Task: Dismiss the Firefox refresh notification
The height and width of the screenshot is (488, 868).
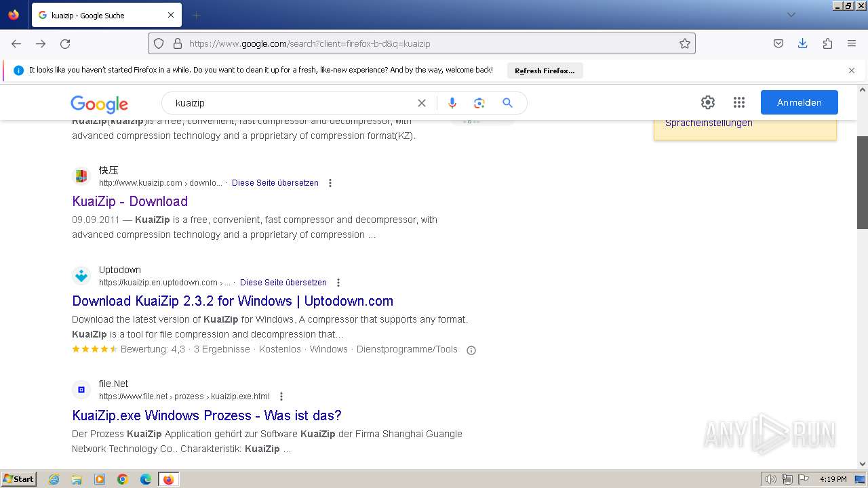Action: click(852, 70)
